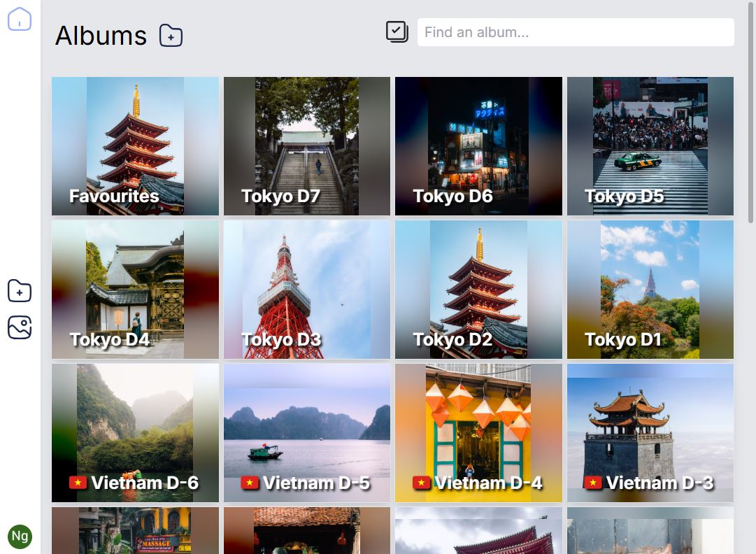The width and height of the screenshot is (756, 554).
Task: Click the red flag badge on Vietnam D-5
Action: click(249, 482)
